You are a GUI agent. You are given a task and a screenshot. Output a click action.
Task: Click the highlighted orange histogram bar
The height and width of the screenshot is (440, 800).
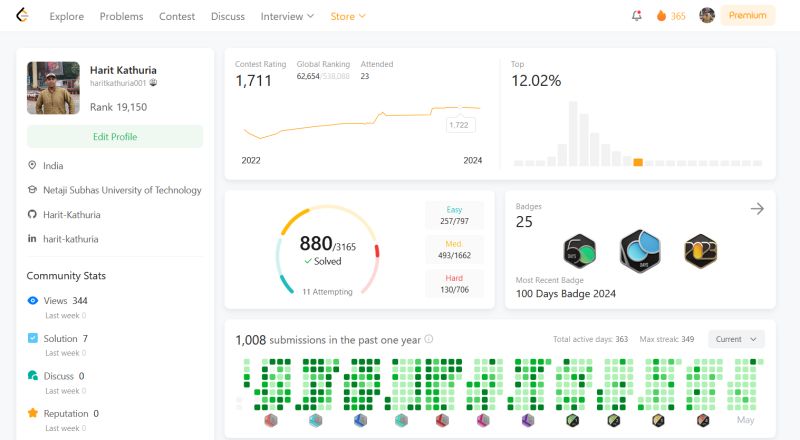638,162
